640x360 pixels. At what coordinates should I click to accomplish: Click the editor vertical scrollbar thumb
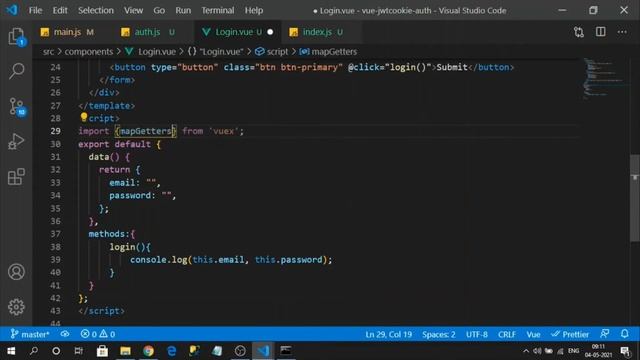coord(635,198)
